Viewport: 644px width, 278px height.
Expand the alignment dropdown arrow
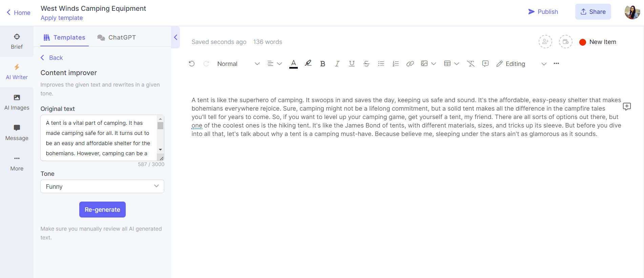279,64
